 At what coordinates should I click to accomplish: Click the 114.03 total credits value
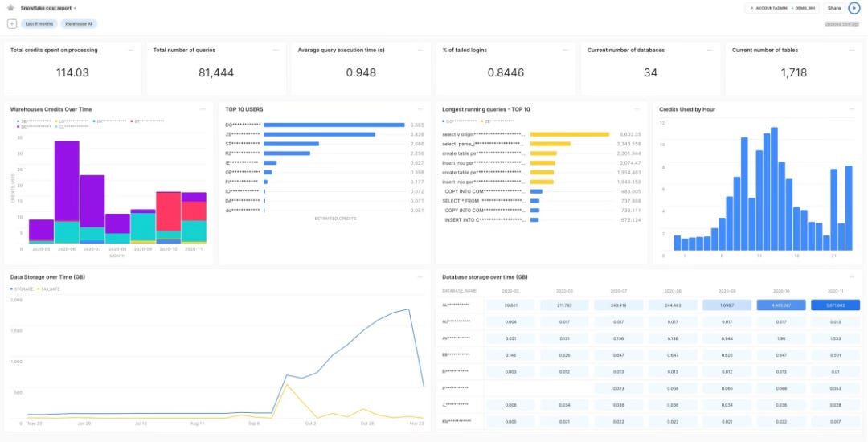coord(72,72)
